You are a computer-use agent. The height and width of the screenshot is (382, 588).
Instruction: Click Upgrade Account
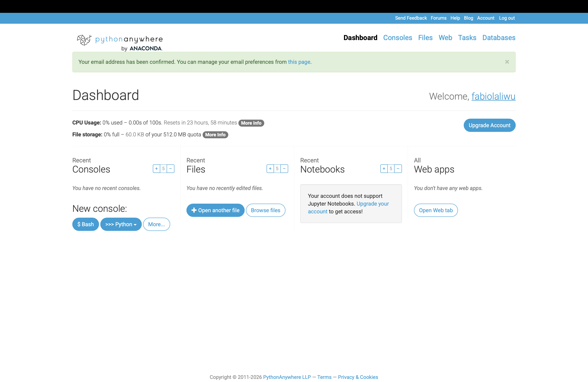[x=489, y=125]
